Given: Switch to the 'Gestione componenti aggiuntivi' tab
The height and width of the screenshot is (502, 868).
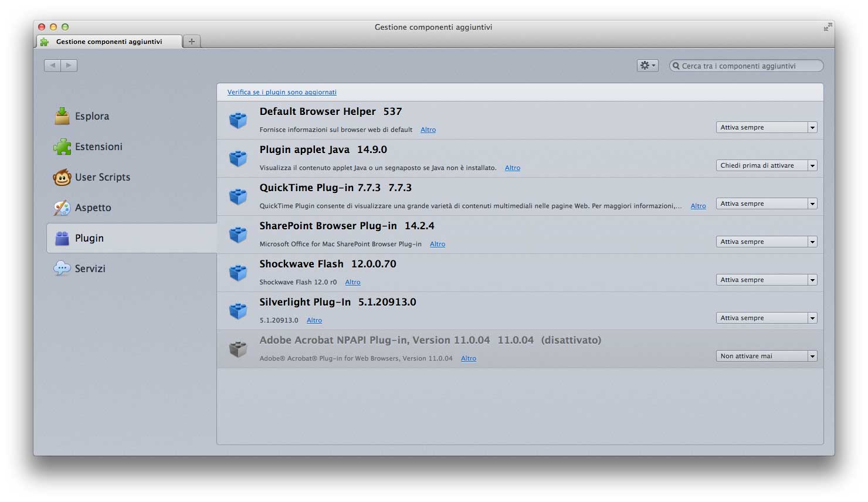Looking at the screenshot, I should coord(109,42).
